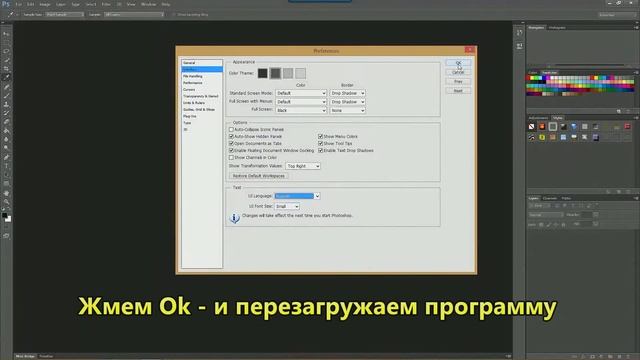Select the Gradient tool
Viewport: 640px width, 360px height.
point(6,131)
